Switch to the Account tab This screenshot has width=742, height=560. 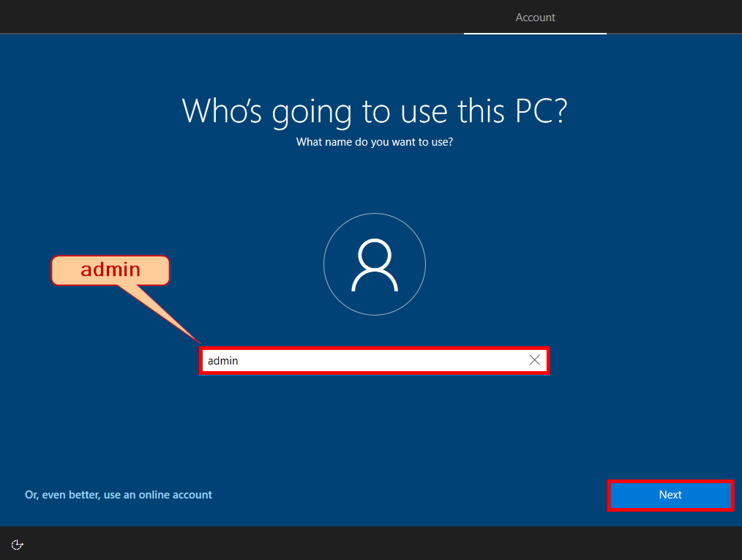click(x=535, y=17)
